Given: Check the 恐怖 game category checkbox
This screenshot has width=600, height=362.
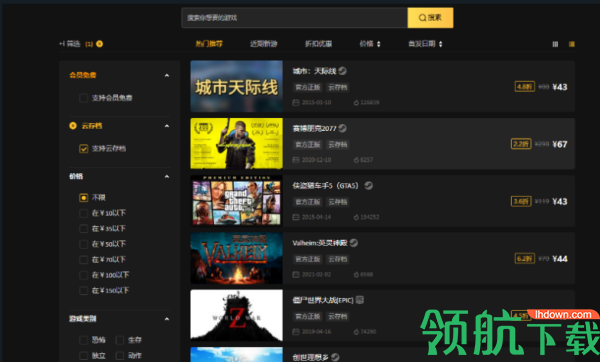Looking at the screenshot, I should [x=83, y=340].
